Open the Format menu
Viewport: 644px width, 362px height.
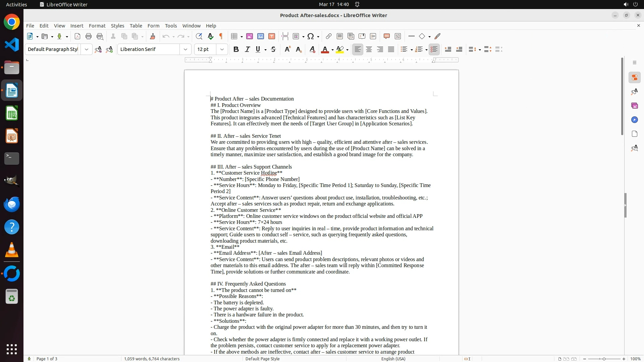point(97,26)
